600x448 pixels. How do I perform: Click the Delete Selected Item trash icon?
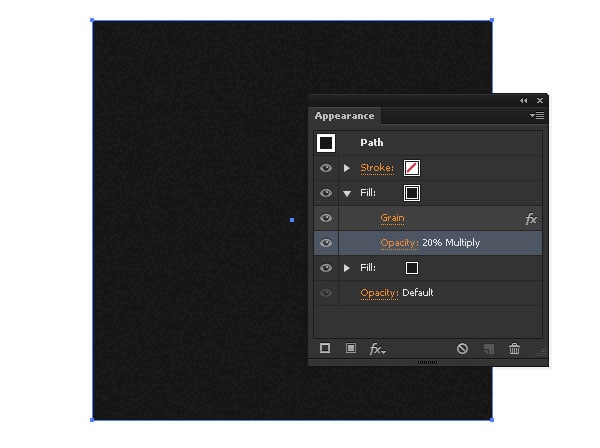(514, 349)
